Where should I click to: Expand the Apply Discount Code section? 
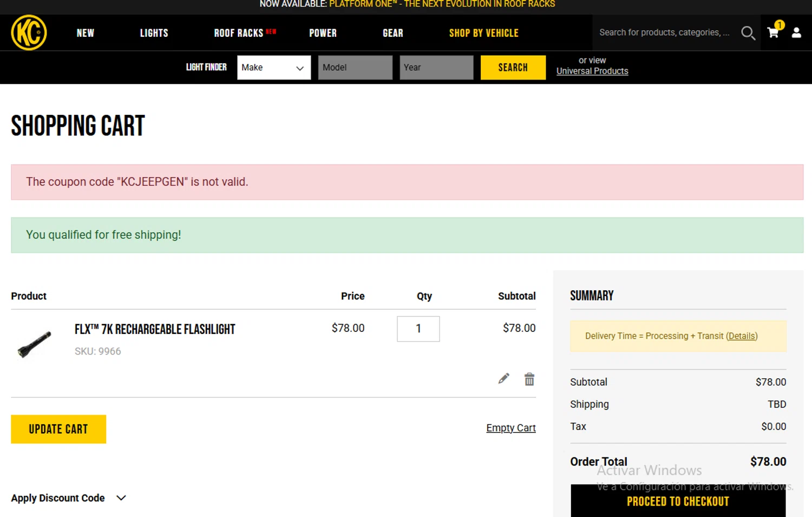coord(68,498)
